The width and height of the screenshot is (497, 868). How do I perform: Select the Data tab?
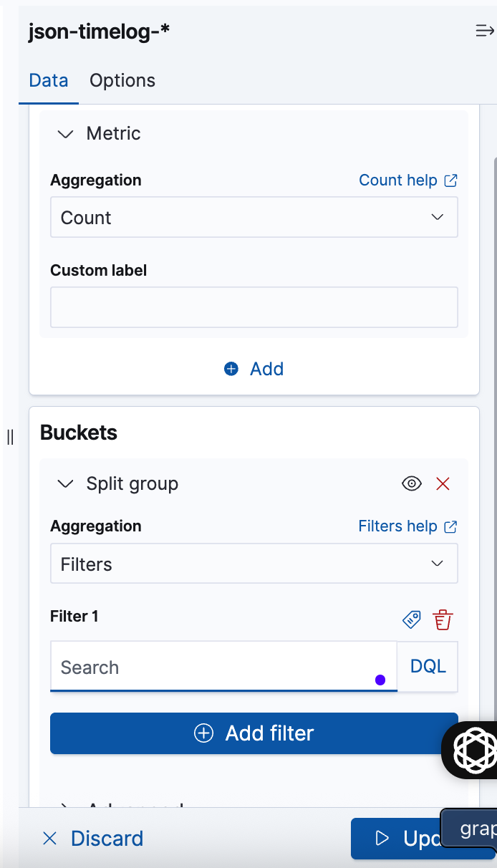click(x=49, y=80)
